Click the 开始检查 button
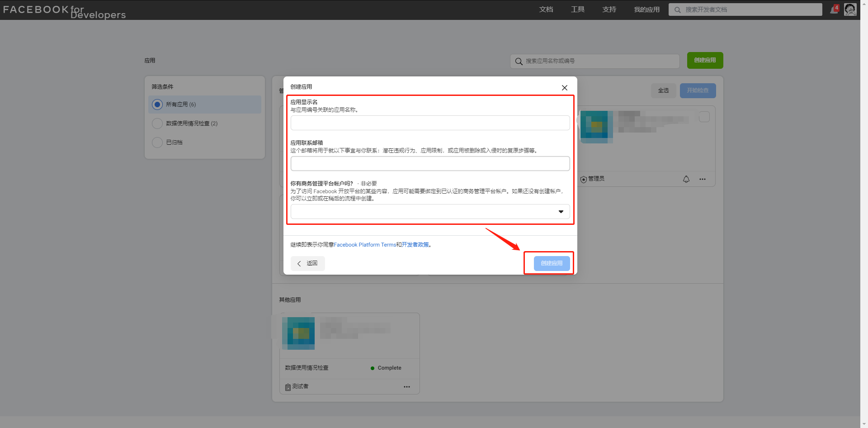Image resolution: width=868 pixels, height=428 pixels. point(698,90)
